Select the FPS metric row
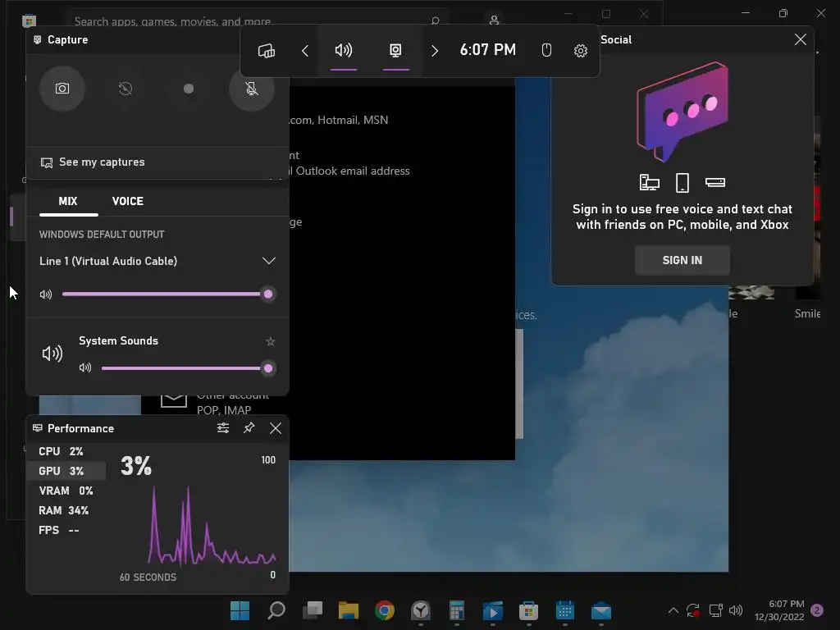840x630 pixels. pos(66,531)
